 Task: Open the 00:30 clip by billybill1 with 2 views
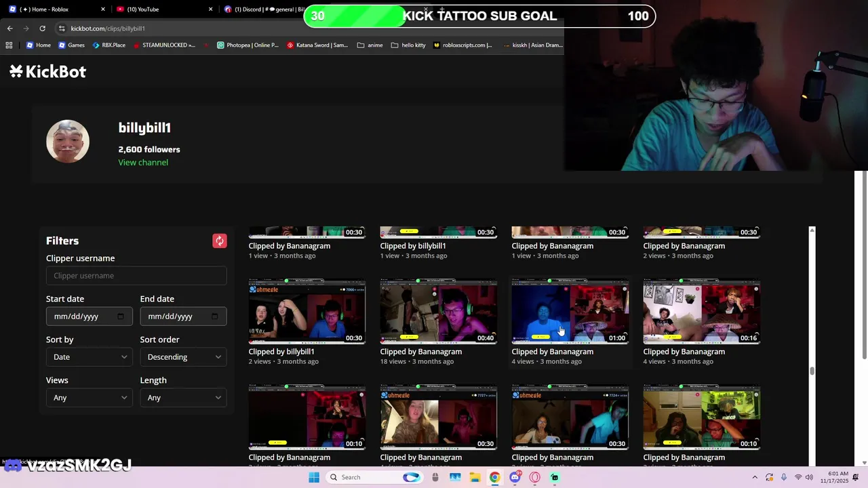point(307,312)
